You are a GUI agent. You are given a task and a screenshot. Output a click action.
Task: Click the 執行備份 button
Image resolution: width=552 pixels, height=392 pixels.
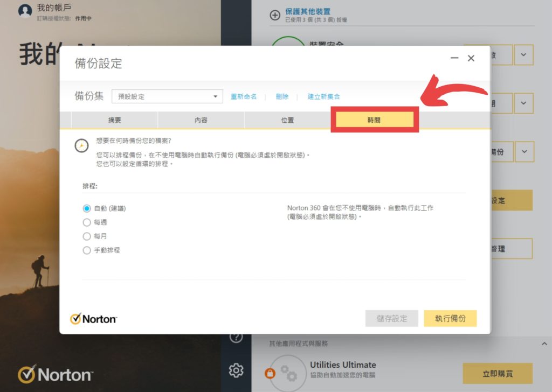(x=450, y=319)
